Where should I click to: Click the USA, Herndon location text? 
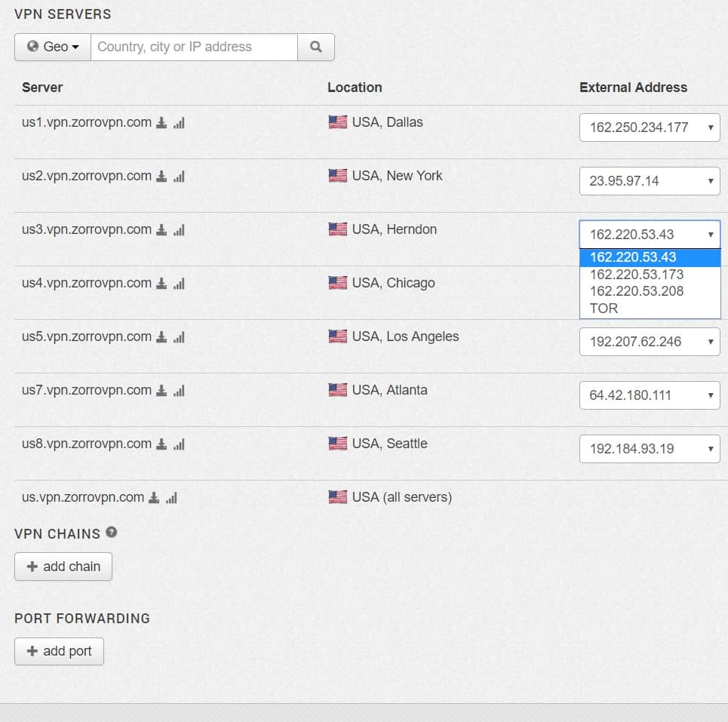pos(395,229)
